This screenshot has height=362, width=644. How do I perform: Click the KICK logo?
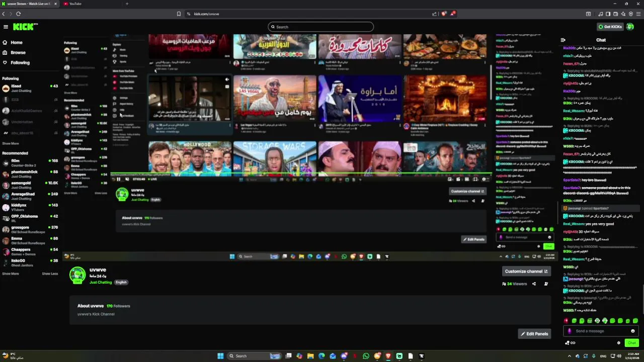tap(25, 27)
